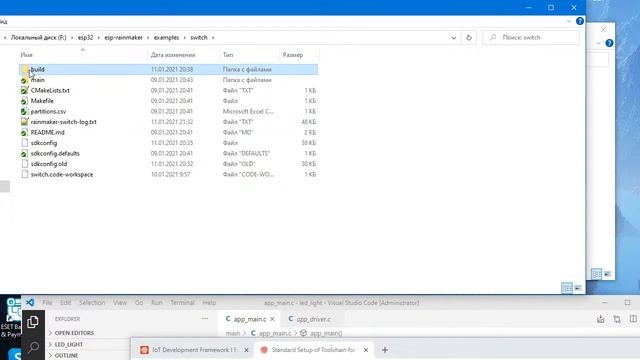
Task: Select the README.md file icon
Action: coord(24,132)
